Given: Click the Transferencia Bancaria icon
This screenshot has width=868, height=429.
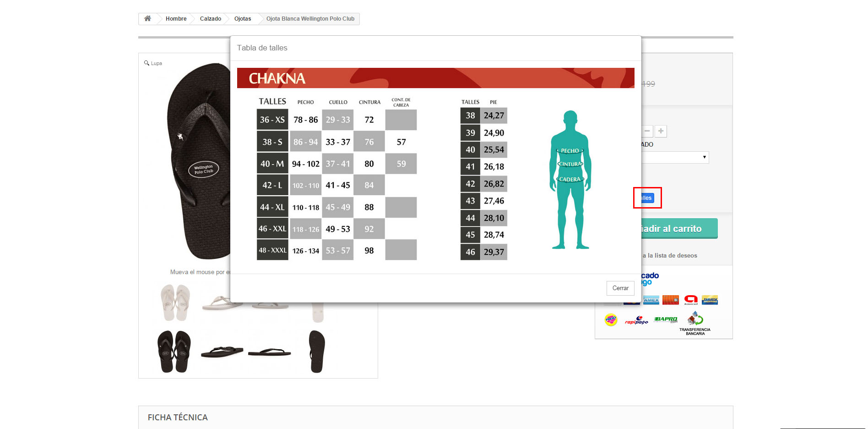Looking at the screenshot, I should (x=695, y=324).
